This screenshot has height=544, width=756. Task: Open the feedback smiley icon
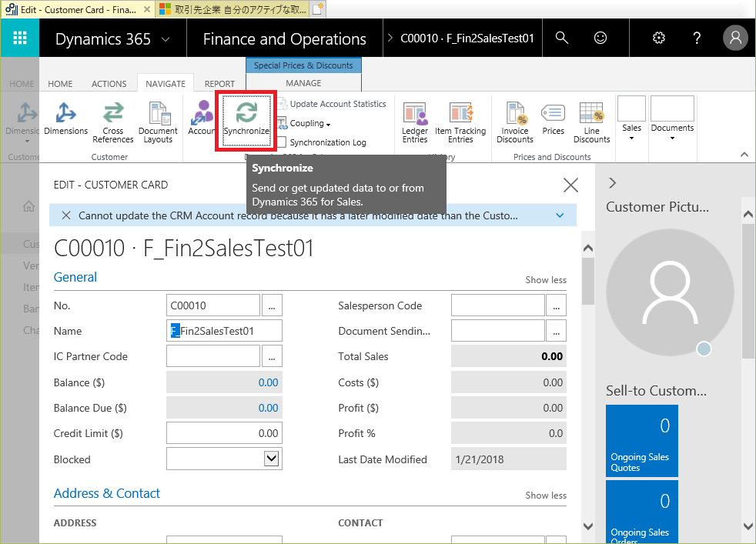[600, 38]
